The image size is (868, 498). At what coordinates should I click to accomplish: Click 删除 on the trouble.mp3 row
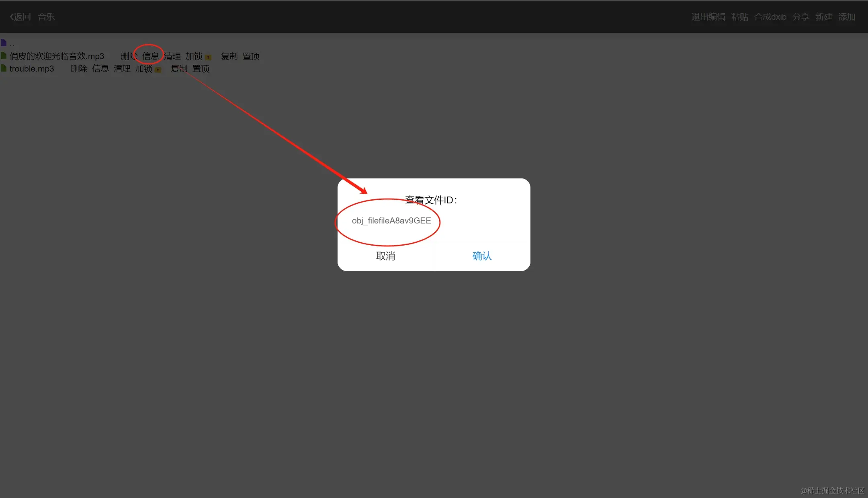tap(79, 69)
